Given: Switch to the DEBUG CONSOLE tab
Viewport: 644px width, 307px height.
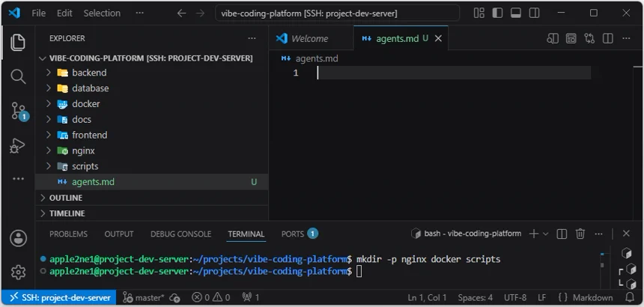Looking at the screenshot, I should tap(180, 234).
